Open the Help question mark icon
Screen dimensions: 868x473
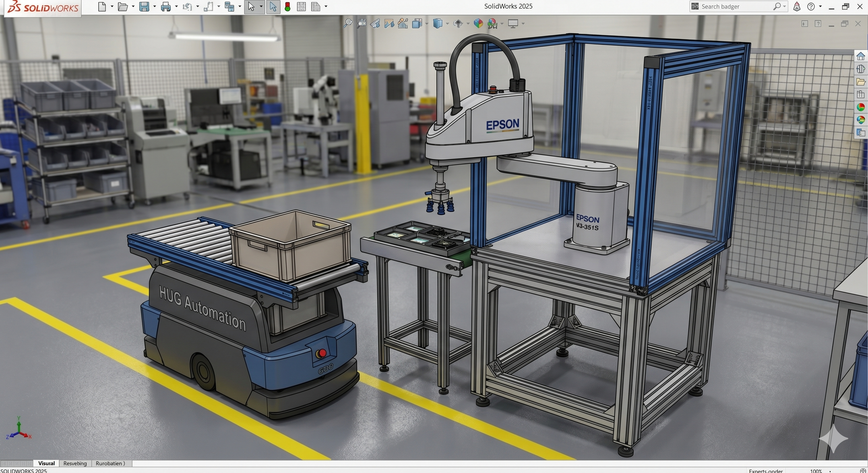(811, 6)
